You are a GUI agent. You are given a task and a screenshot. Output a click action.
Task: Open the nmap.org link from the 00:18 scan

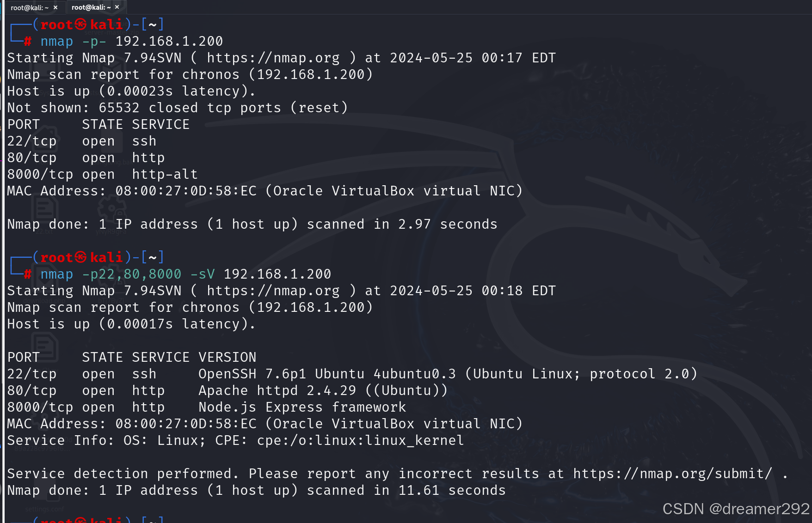(x=273, y=291)
